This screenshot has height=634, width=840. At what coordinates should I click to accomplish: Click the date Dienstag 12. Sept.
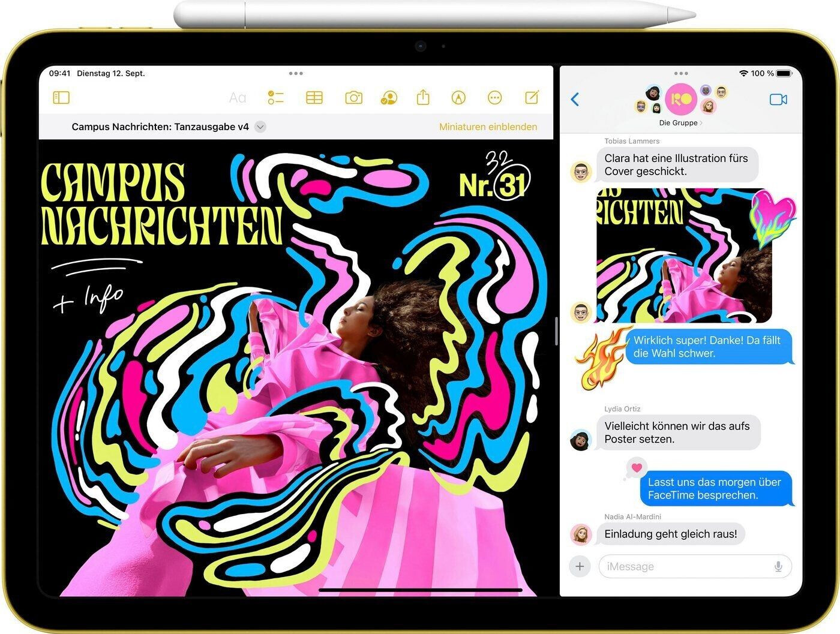[111, 73]
